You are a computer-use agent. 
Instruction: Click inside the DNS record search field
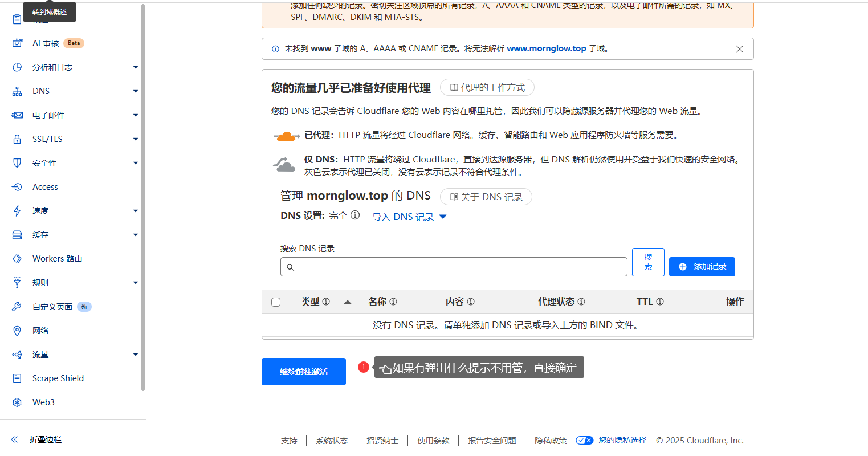[453, 266]
